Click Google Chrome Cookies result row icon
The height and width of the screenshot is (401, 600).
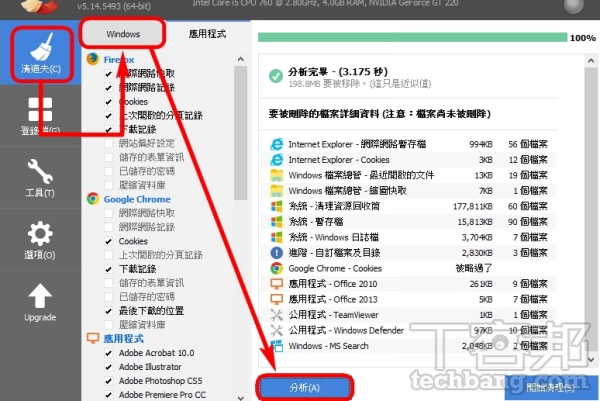276,268
